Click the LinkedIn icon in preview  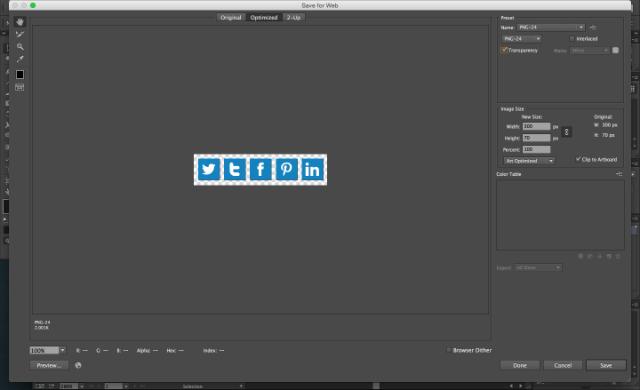click(313, 169)
